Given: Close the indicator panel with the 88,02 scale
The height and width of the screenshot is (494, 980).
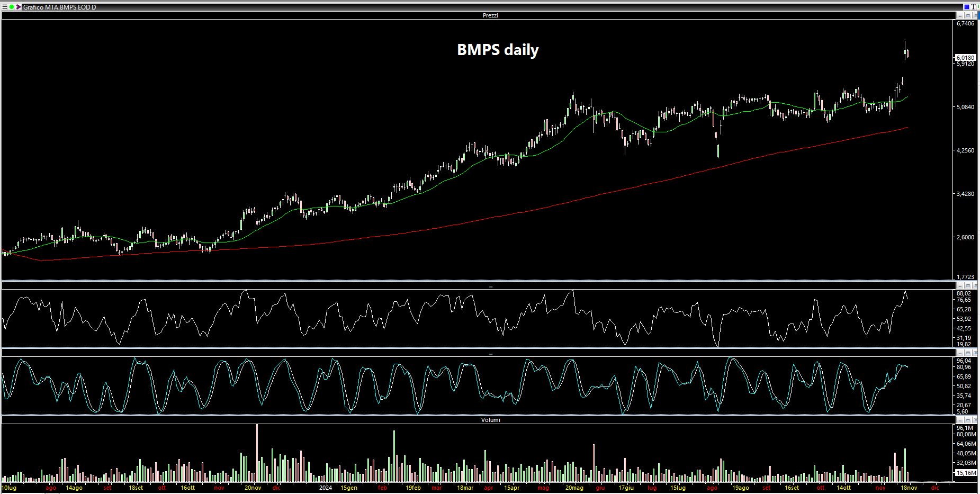Looking at the screenshot, I should coord(975,286).
